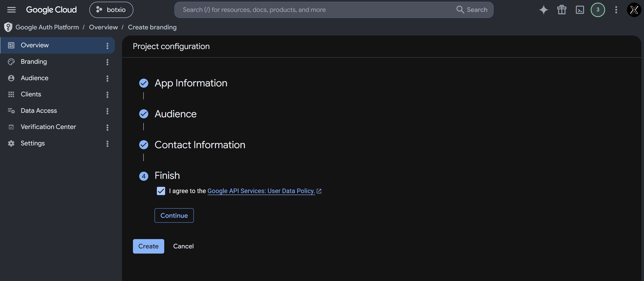Screen dimensions: 644x281
Task: Click the Audience person icon
Action: click(11, 78)
